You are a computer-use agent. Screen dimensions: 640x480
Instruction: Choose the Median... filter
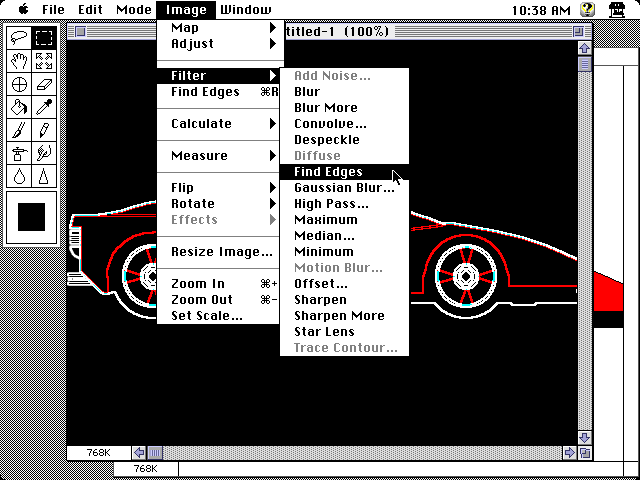[344, 236]
